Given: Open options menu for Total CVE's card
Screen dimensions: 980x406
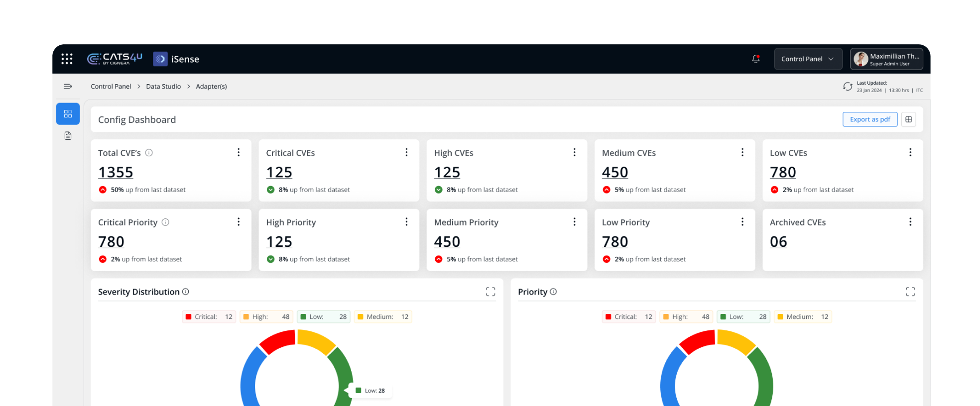Looking at the screenshot, I should point(239,152).
